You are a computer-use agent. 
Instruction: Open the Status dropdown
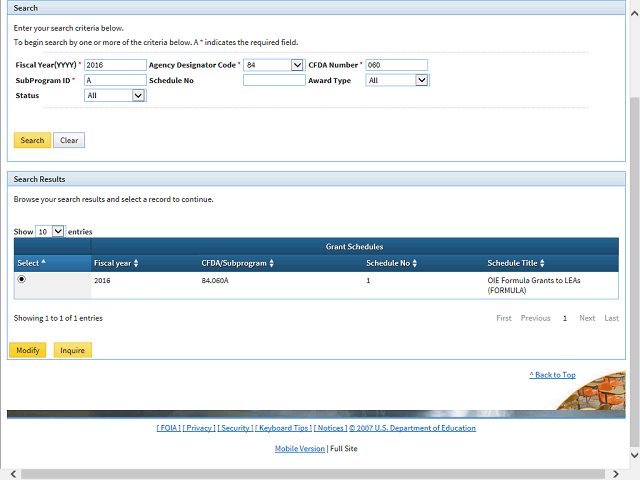138,96
